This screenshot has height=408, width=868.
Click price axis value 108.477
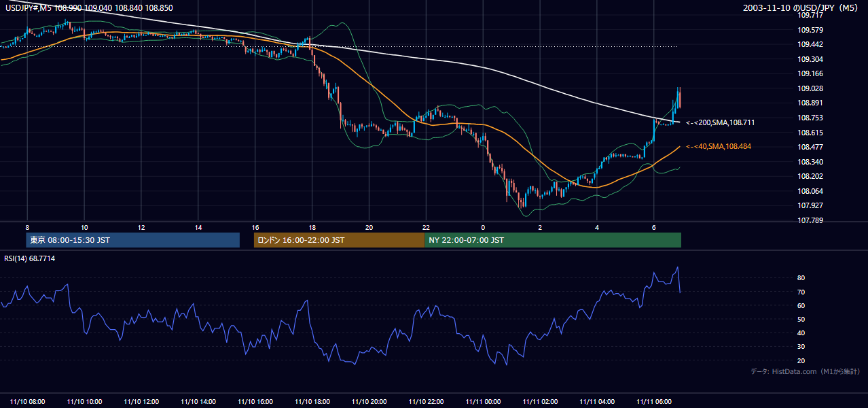pos(811,147)
